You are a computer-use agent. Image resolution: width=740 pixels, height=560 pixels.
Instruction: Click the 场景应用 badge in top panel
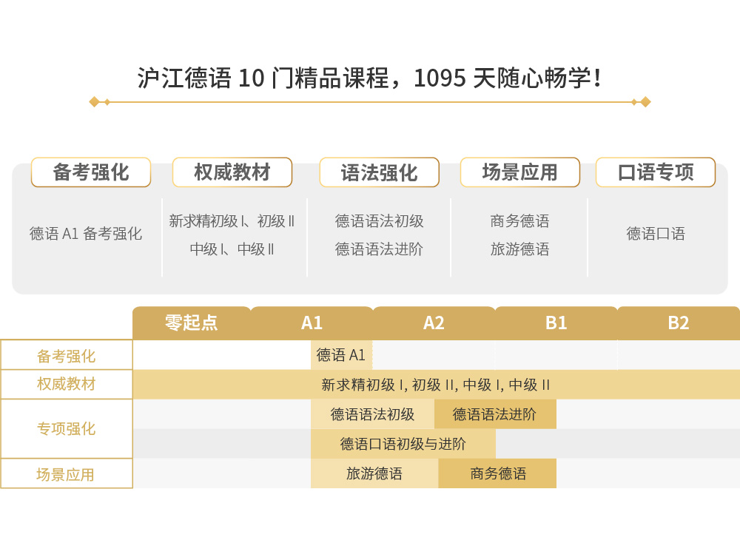[x=519, y=172]
